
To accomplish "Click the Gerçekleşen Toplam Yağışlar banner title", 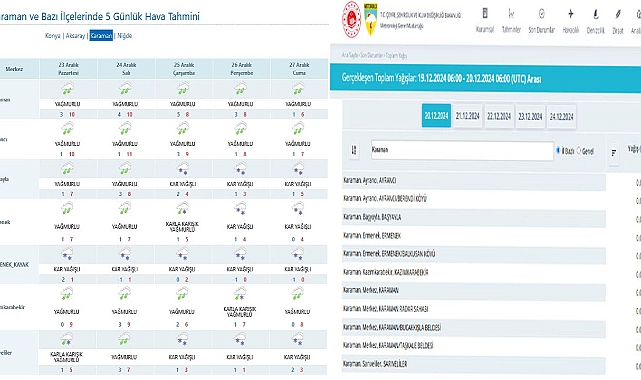I will [x=441, y=78].
